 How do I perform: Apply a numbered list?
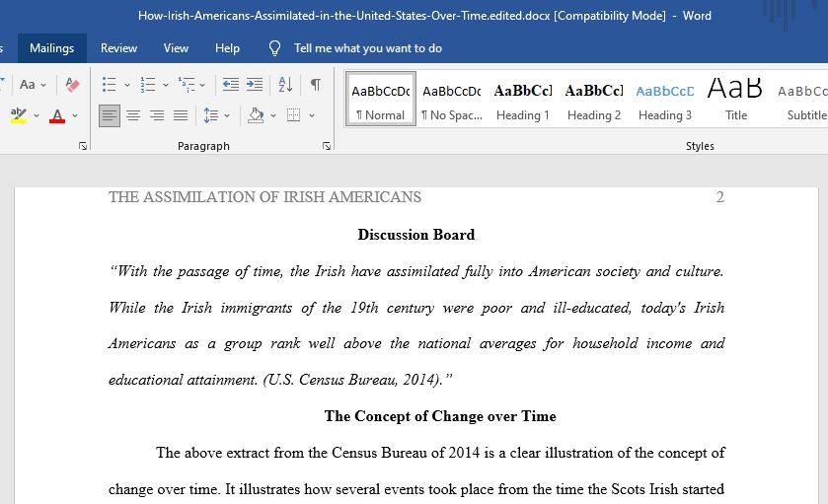[148, 85]
